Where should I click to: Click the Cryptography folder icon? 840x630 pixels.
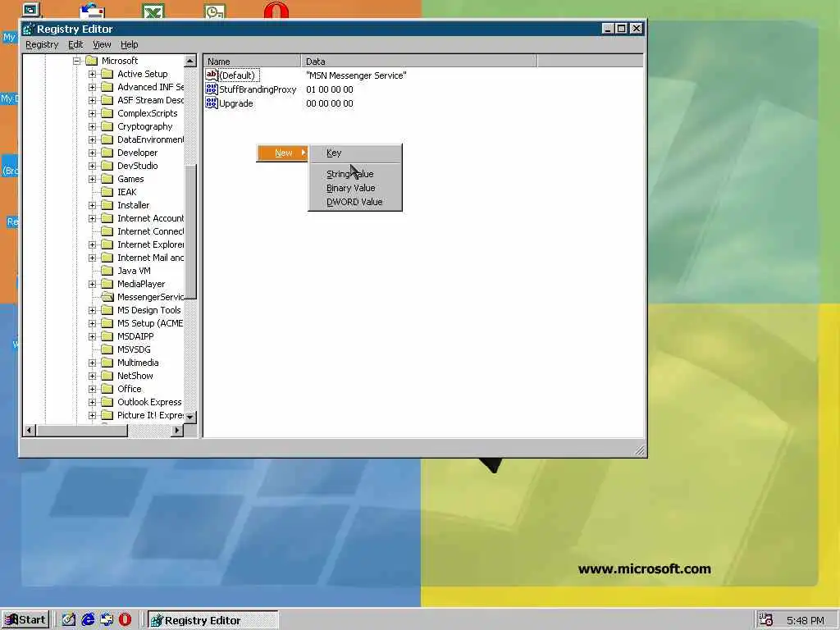pyautogui.click(x=107, y=126)
